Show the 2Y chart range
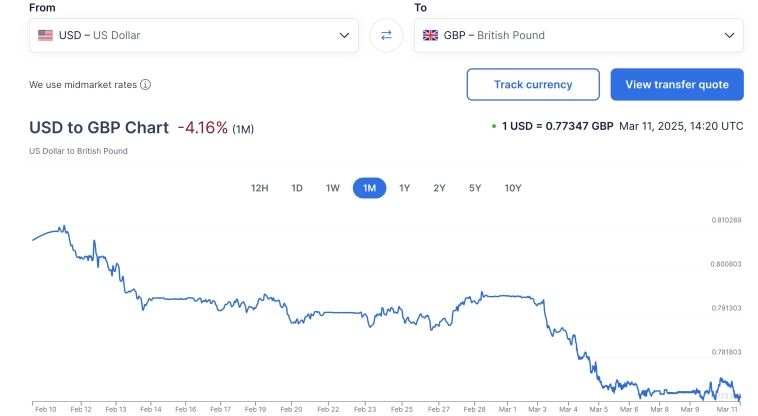Screen dimensions: 758x416 (x=439, y=188)
